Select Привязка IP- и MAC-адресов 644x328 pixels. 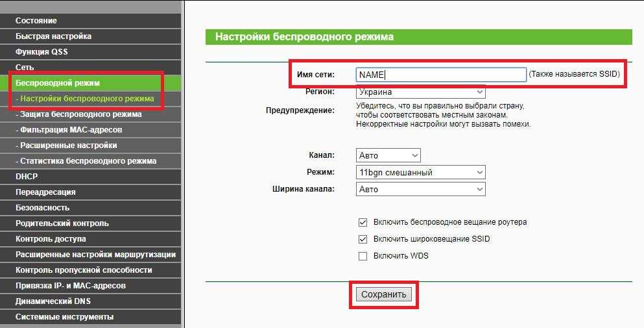[90, 286]
